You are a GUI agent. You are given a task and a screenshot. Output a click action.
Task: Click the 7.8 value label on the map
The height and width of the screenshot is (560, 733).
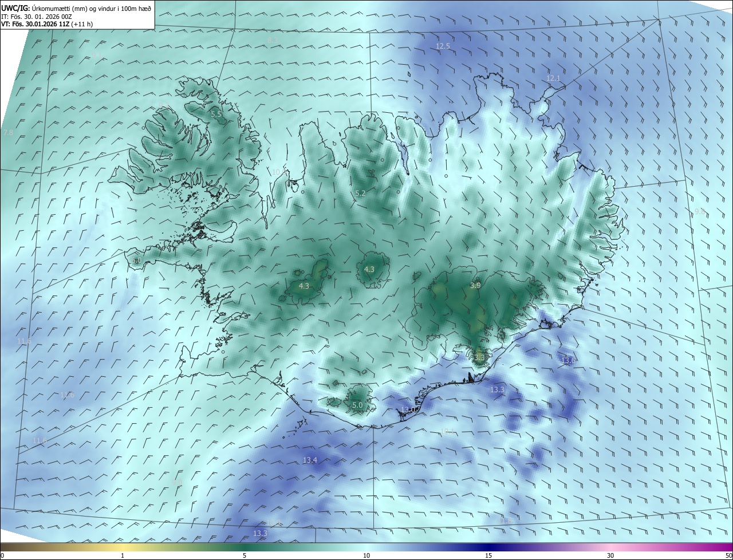tap(8, 132)
